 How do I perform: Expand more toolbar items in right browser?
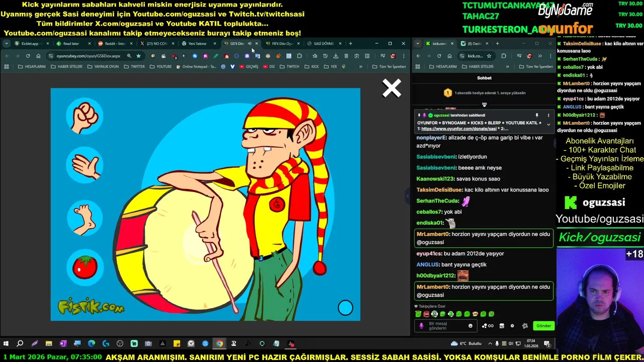(540, 56)
